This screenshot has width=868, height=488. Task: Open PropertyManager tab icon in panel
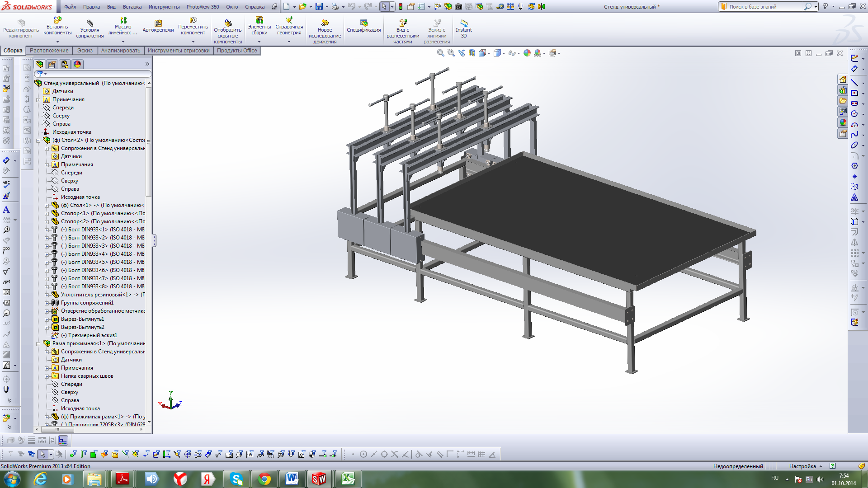52,64
